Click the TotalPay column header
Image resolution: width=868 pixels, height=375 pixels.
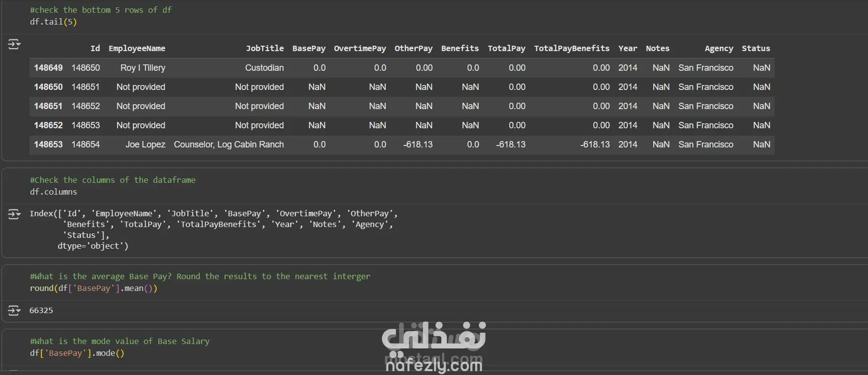click(506, 48)
